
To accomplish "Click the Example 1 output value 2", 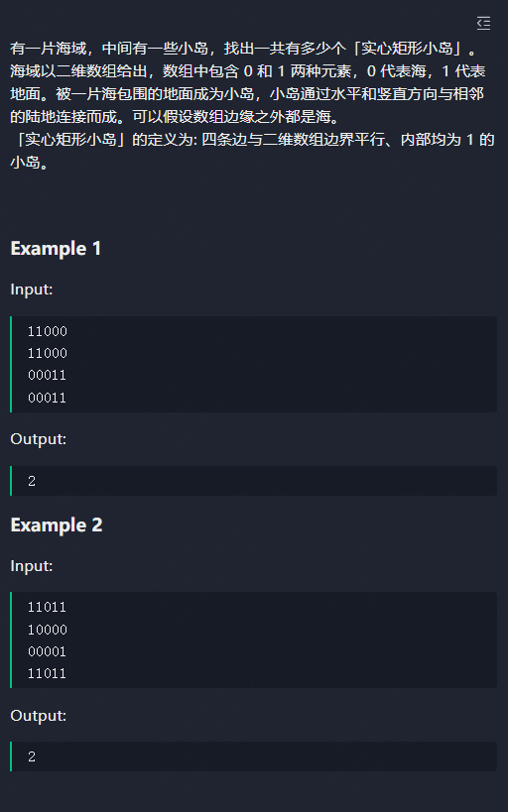I will [x=32, y=481].
